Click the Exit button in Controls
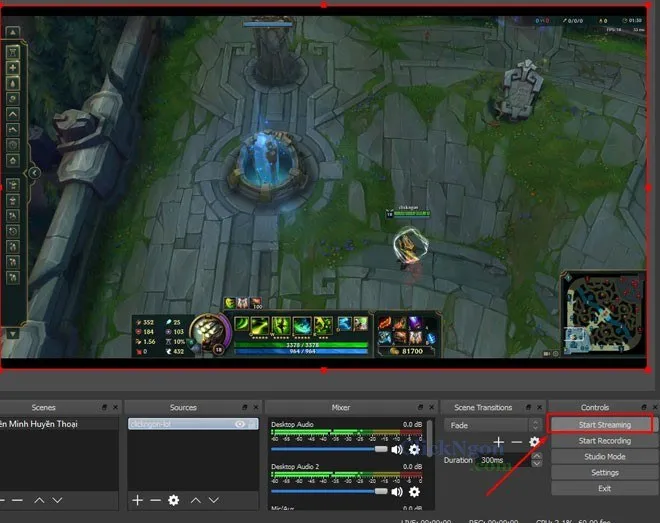 (x=604, y=488)
